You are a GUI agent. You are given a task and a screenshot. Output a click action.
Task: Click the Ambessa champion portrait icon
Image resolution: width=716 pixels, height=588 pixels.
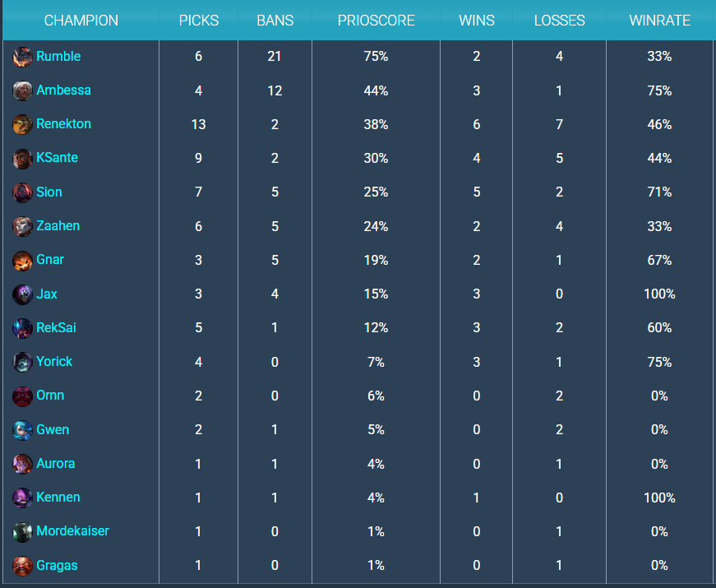(23, 90)
